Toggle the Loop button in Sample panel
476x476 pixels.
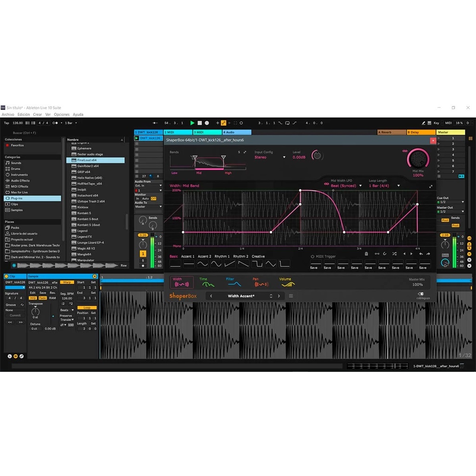coord(87,308)
